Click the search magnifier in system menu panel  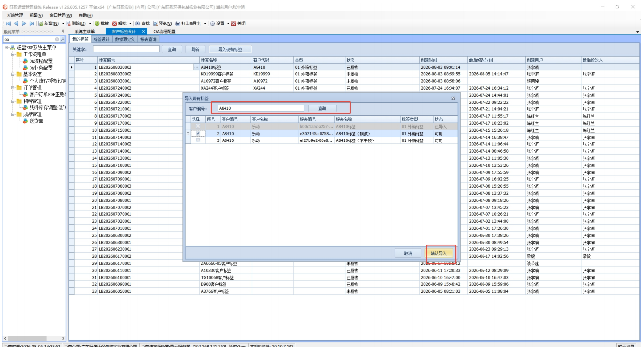[x=63, y=39]
